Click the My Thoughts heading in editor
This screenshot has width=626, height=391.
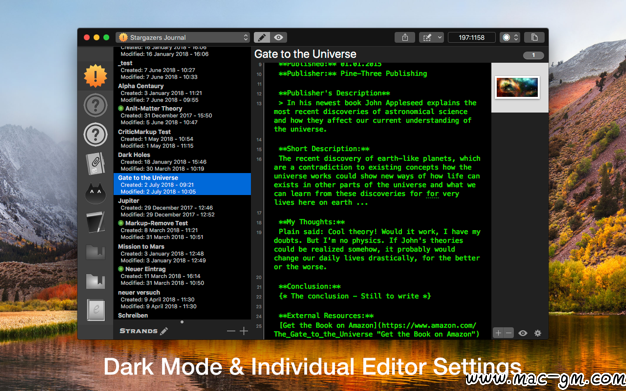311,222
